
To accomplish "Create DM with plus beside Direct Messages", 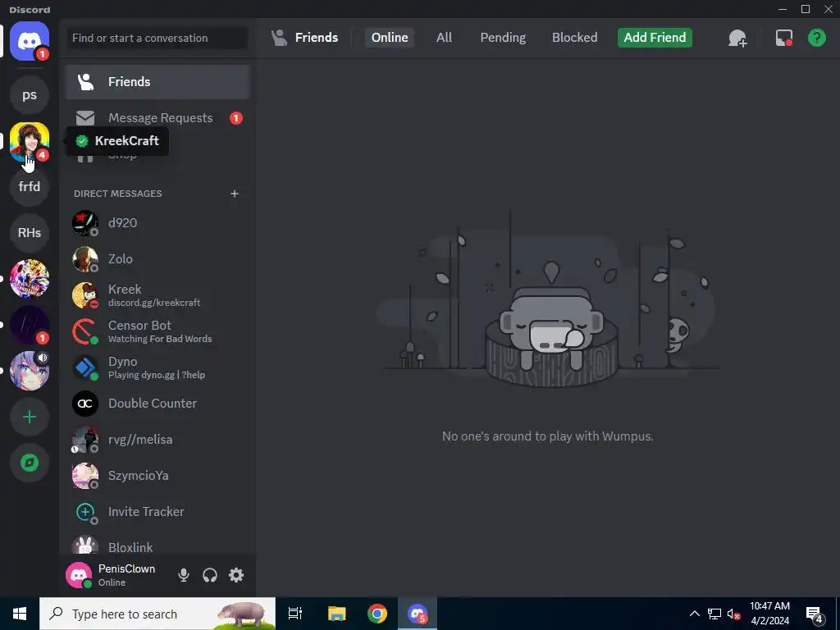I will (x=234, y=194).
